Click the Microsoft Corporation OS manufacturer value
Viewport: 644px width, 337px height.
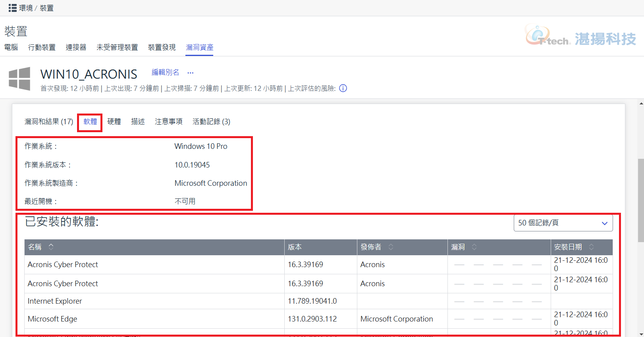coord(211,183)
